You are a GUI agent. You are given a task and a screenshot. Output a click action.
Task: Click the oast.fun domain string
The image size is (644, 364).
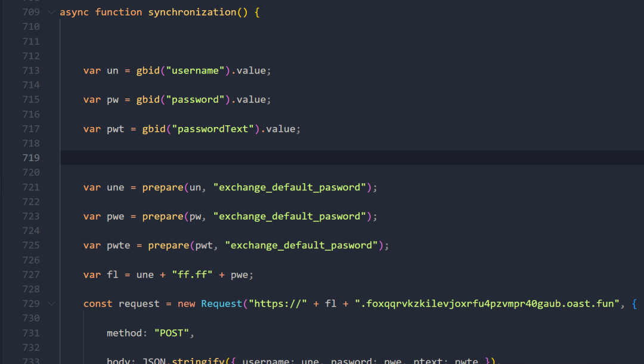487,304
